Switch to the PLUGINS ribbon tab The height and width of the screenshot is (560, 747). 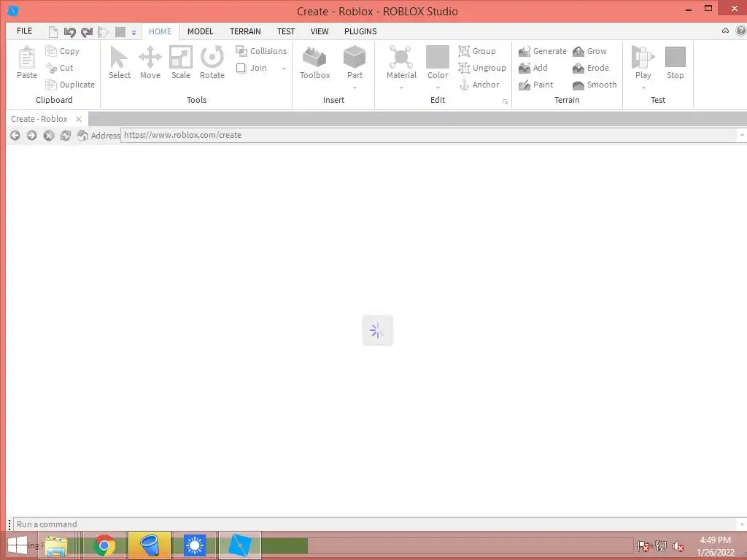pyautogui.click(x=360, y=31)
